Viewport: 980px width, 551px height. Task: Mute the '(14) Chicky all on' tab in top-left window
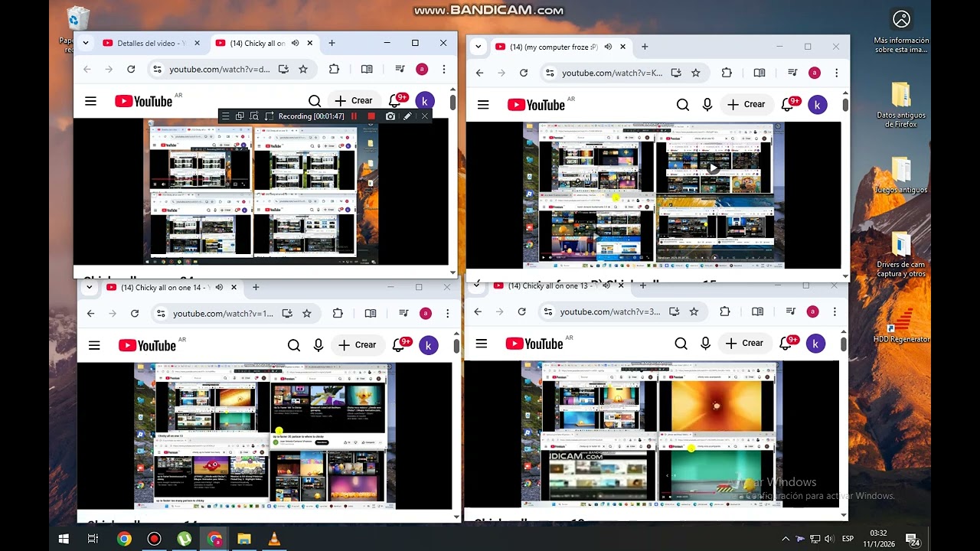294,44
